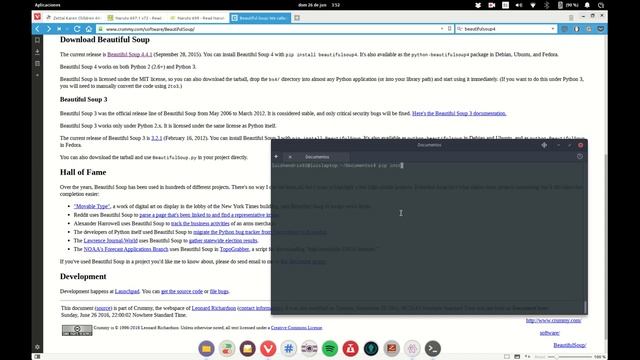The image size is (640, 360).
Task: Open the Launchpad link
Action: point(127,291)
